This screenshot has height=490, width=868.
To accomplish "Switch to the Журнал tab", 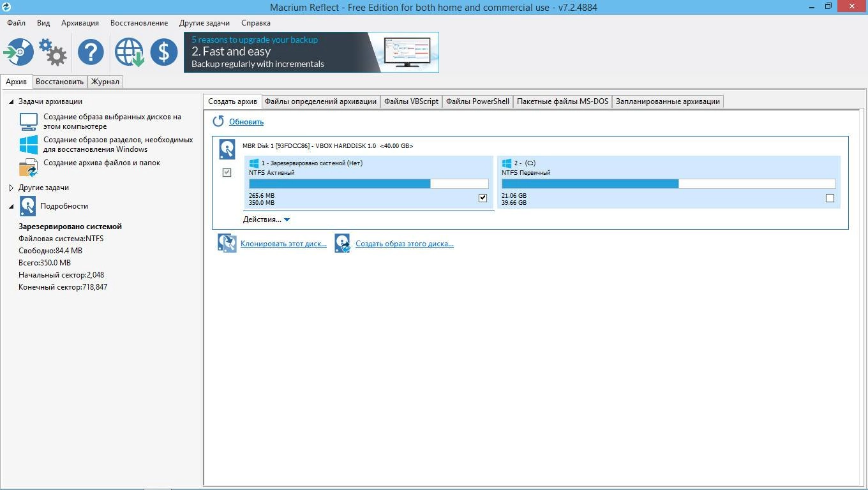I will click(x=105, y=82).
